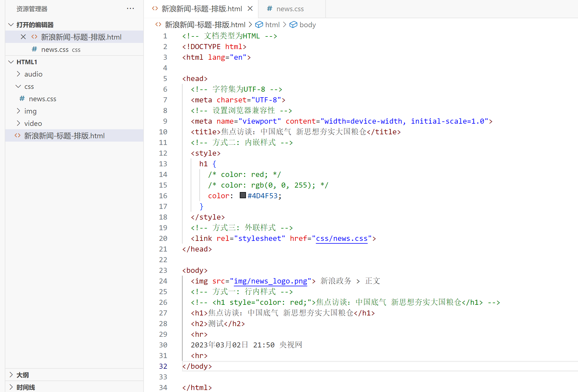
Task: Click the hash icon beside news.css in tree
Action: click(x=22, y=98)
